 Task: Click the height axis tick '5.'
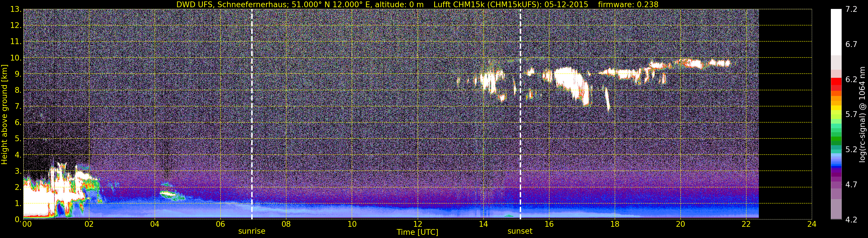click(18, 139)
